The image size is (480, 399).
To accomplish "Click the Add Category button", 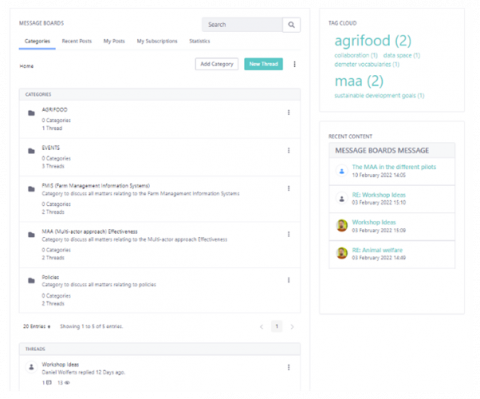I will (217, 64).
